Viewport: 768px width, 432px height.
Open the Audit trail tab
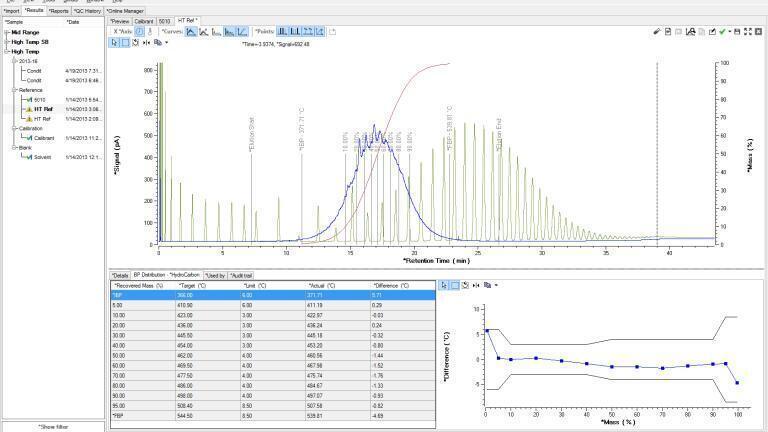pyautogui.click(x=241, y=276)
